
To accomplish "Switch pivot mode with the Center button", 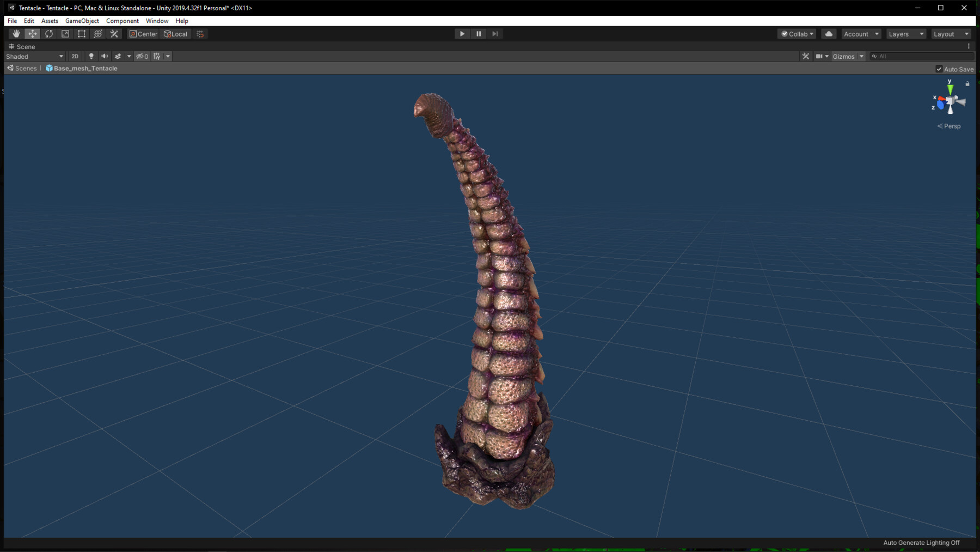I will click(143, 34).
